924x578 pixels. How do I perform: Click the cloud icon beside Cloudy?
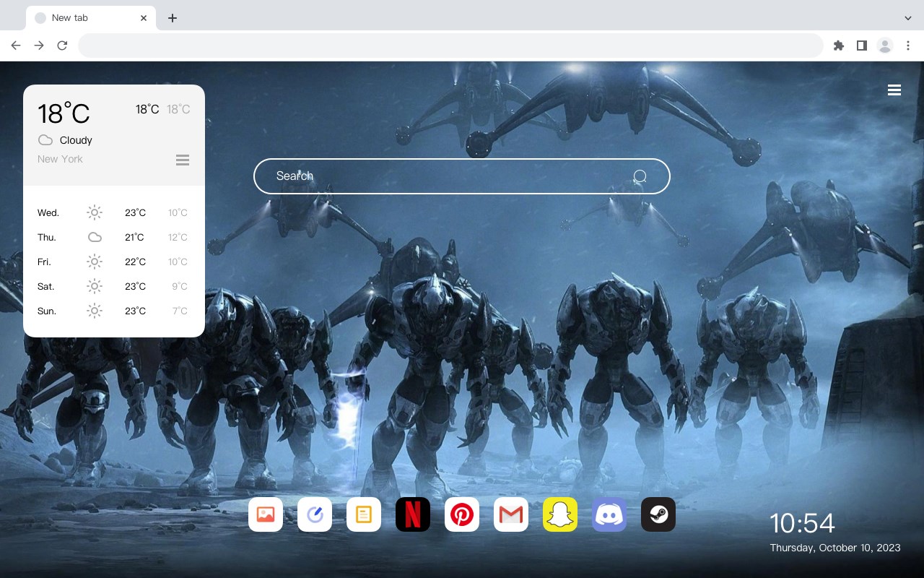point(45,140)
